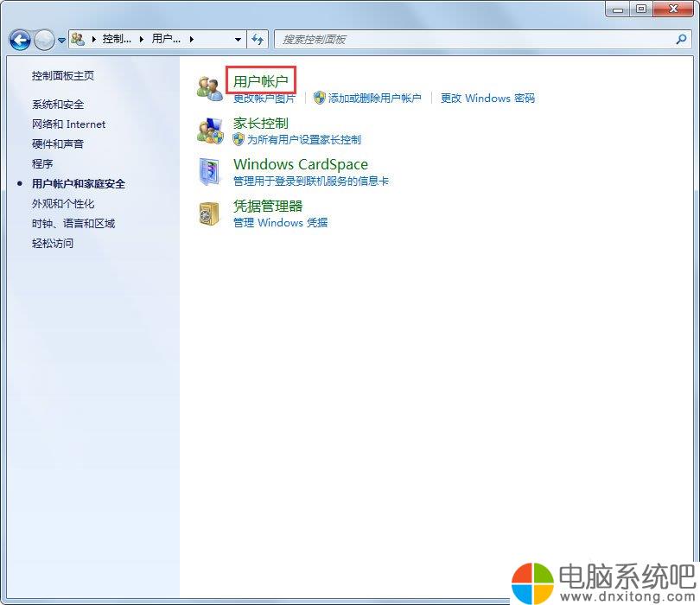Expand the arrow after 用户... breadcrumb
The width and height of the screenshot is (700, 605).
pos(192,39)
